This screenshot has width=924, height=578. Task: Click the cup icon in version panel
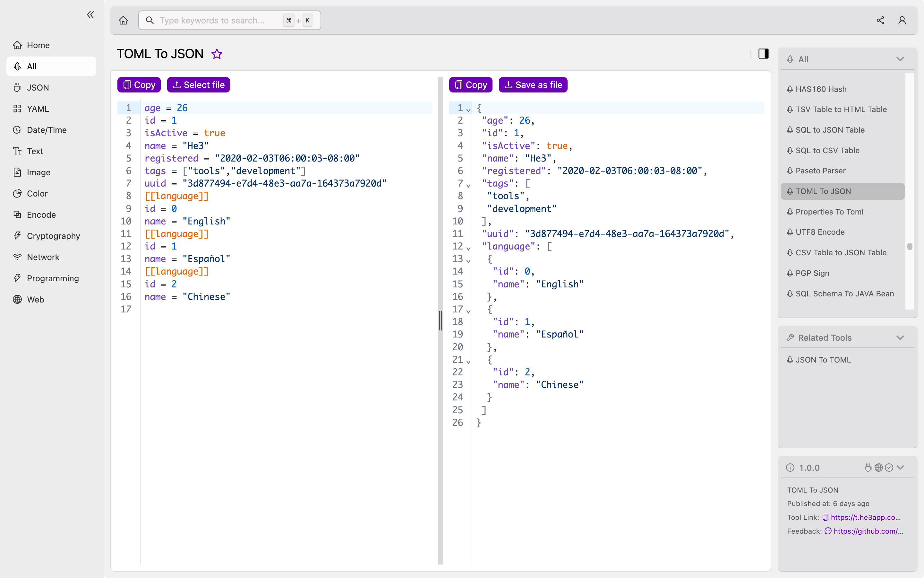coord(868,468)
